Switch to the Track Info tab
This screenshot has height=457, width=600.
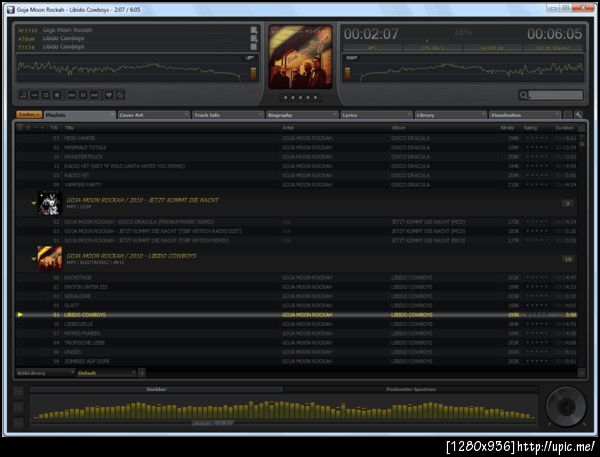pos(228,115)
